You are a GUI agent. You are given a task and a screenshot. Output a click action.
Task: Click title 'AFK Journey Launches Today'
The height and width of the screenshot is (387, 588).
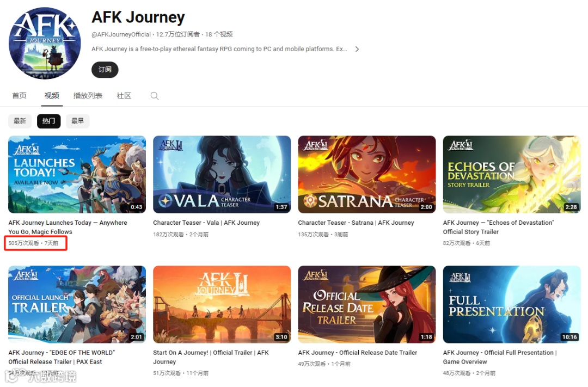coord(68,228)
